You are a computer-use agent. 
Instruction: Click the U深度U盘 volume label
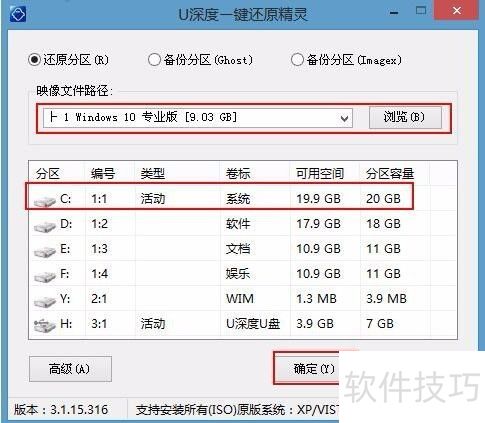[x=253, y=324]
